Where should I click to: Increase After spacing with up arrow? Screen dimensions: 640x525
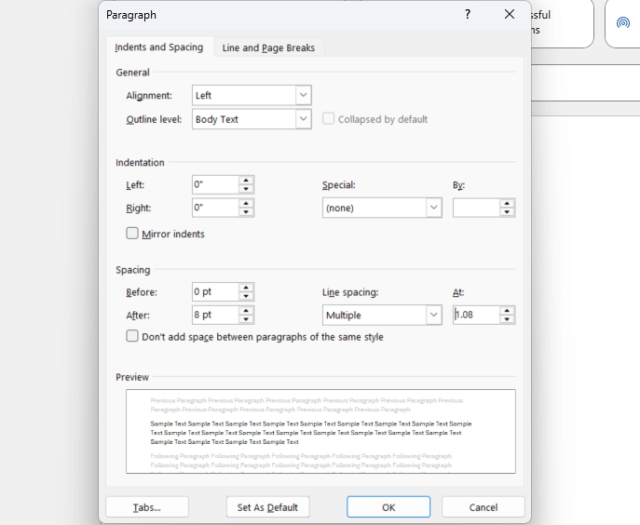[246, 311]
